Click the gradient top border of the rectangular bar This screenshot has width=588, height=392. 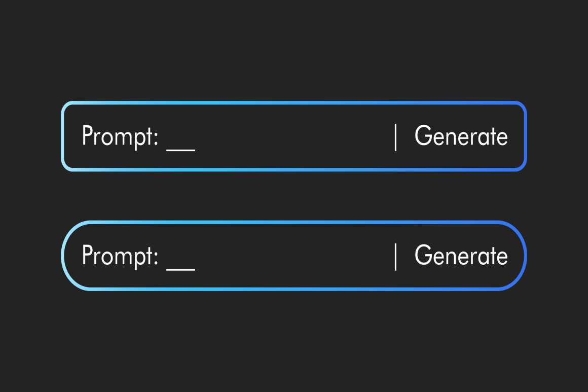pyautogui.click(x=294, y=103)
